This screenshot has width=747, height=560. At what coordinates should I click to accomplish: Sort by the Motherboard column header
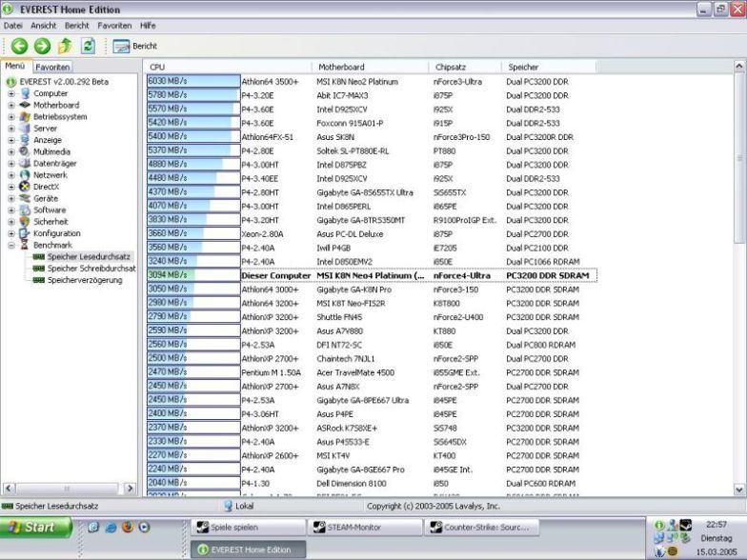[371, 67]
